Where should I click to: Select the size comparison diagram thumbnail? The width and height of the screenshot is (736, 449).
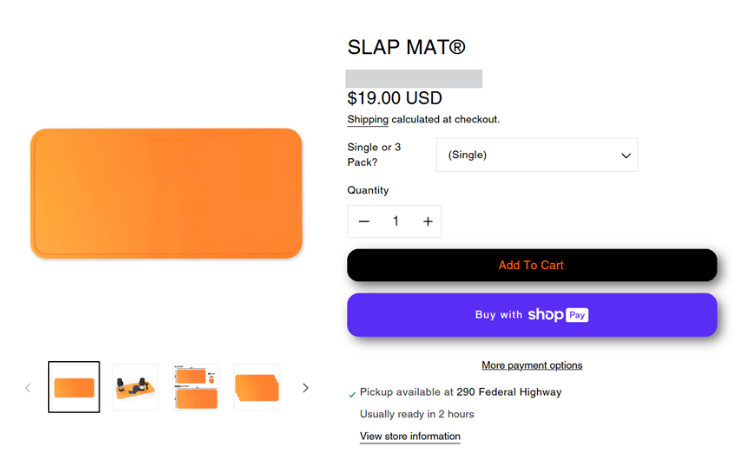[196, 387]
